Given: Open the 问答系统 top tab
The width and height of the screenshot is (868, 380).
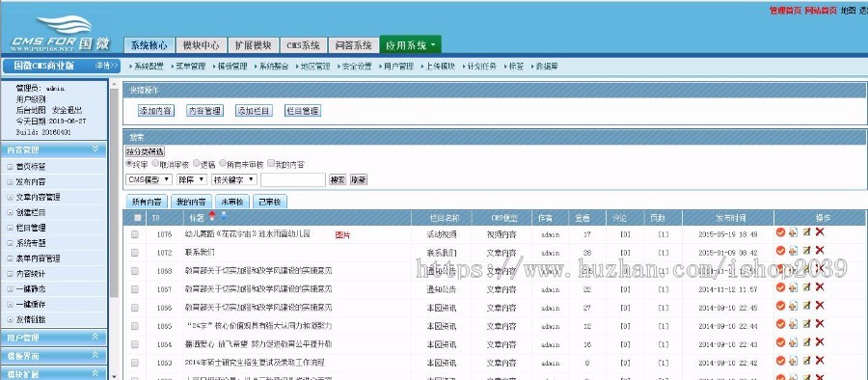Looking at the screenshot, I should (x=353, y=45).
